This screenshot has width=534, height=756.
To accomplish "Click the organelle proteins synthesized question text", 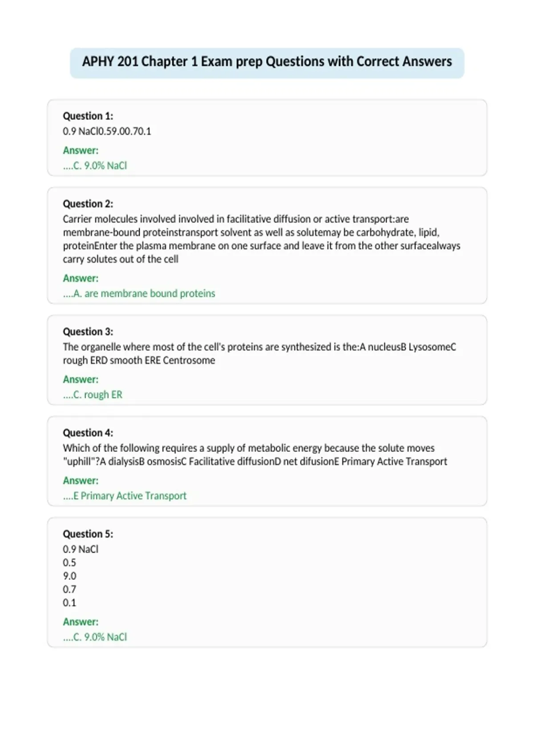I will (x=259, y=354).
